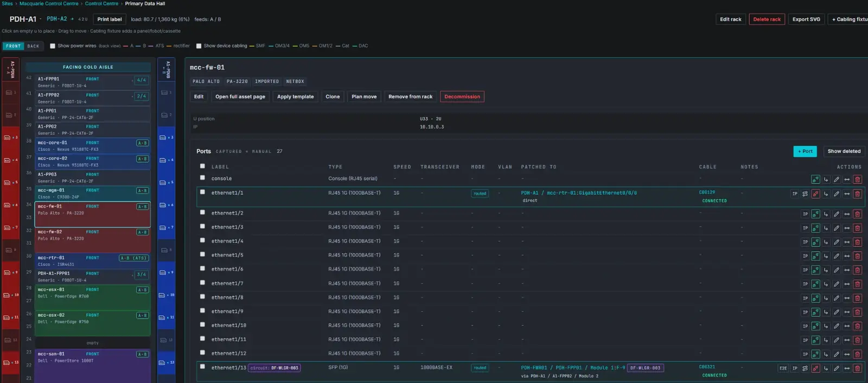This screenshot has width=868, height=383.
Task: Click the red disconnect icon for ethernet1/1
Action: click(815, 194)
